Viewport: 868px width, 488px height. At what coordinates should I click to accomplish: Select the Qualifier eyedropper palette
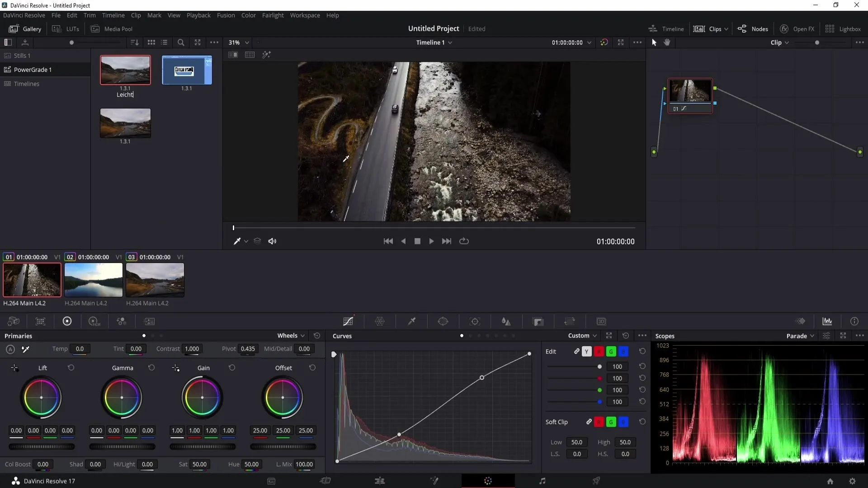411,321
